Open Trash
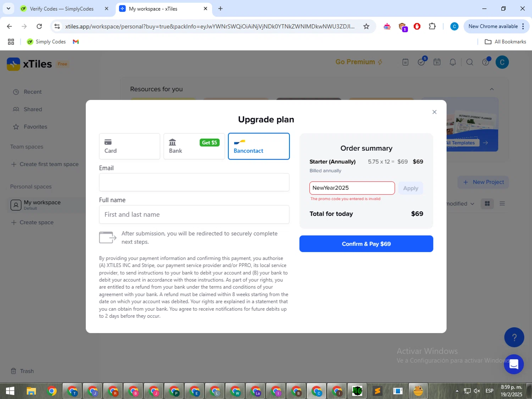 coord(22,371)
